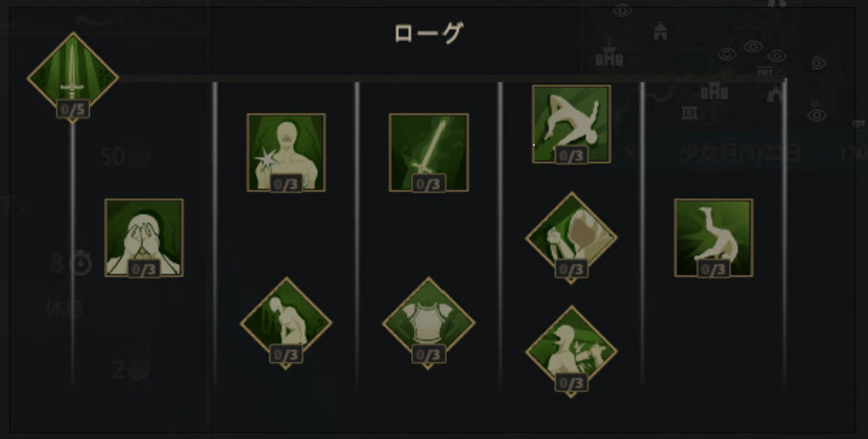Select the hooded figure diamond skill

click(572, 237)
